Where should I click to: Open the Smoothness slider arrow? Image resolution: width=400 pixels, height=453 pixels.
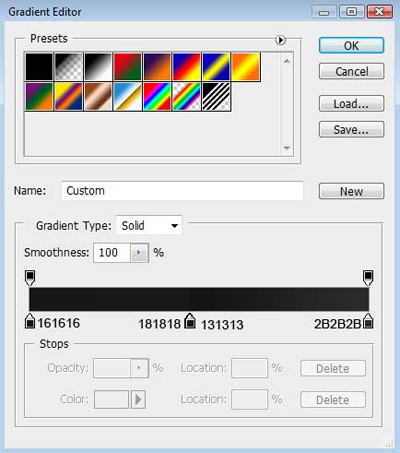point(139,253)
